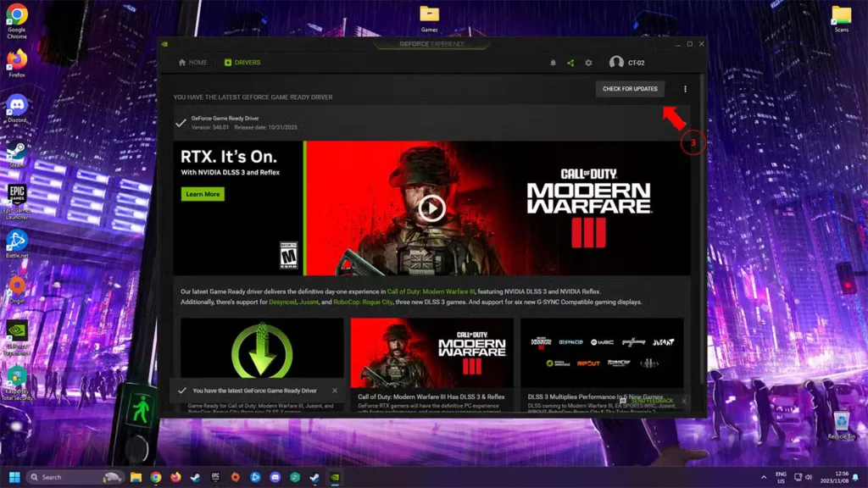Open Firefox desktop shortcut
The height and width of the screenshot is (488, 868).
17,63
